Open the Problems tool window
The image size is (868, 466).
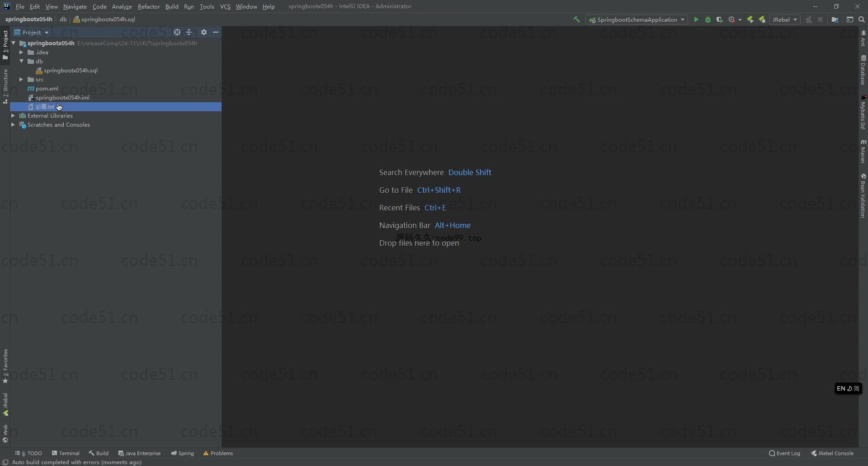click(218, 453)
